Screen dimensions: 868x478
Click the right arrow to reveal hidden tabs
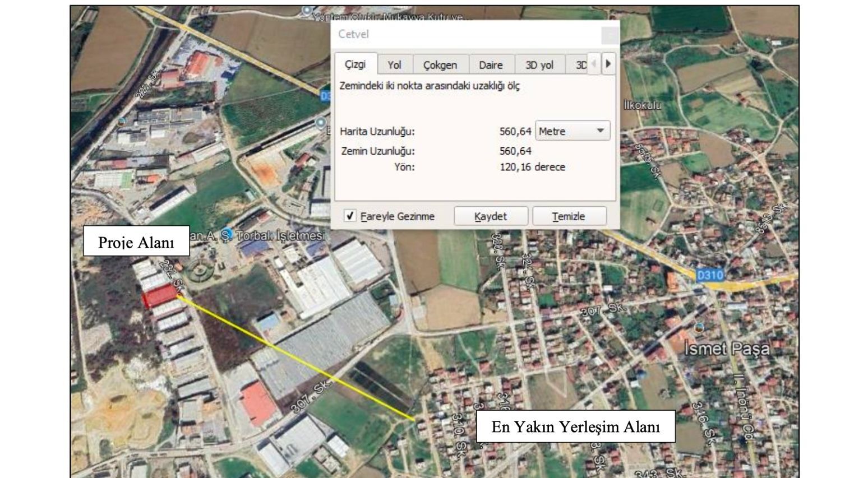(609, 64)
